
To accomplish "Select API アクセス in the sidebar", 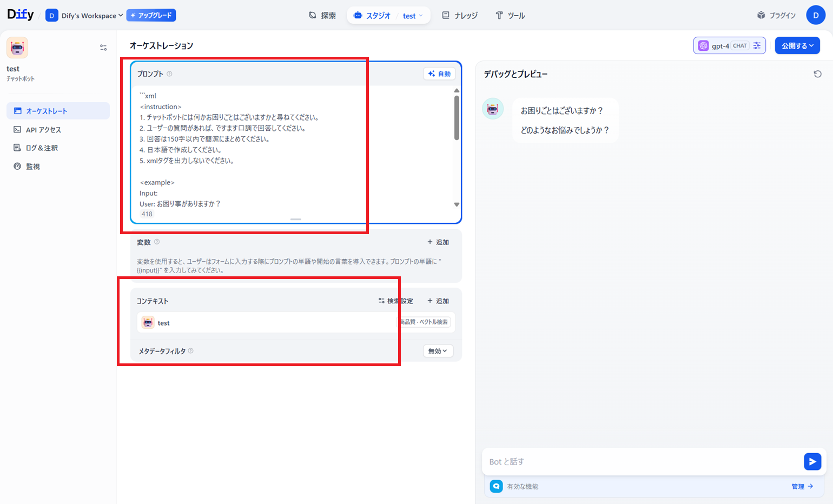I will [43, 130].
